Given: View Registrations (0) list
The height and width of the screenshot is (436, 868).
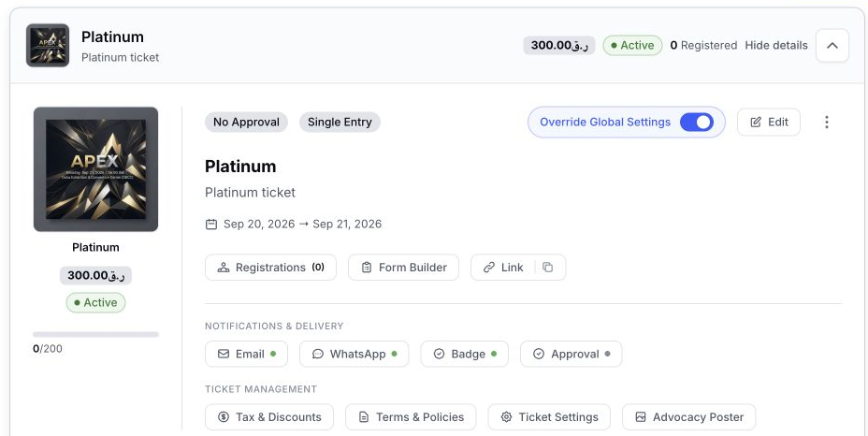Looking at the screenshot, I should 270,267.
